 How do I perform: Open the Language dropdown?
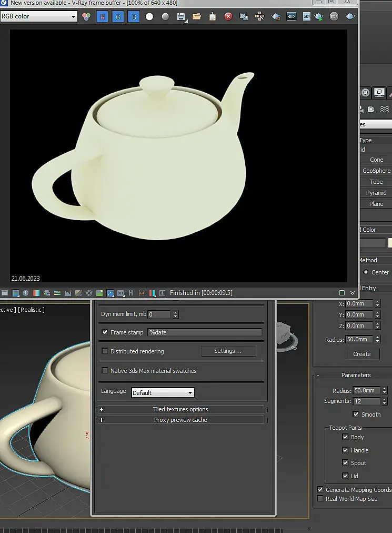coord(163,393)
